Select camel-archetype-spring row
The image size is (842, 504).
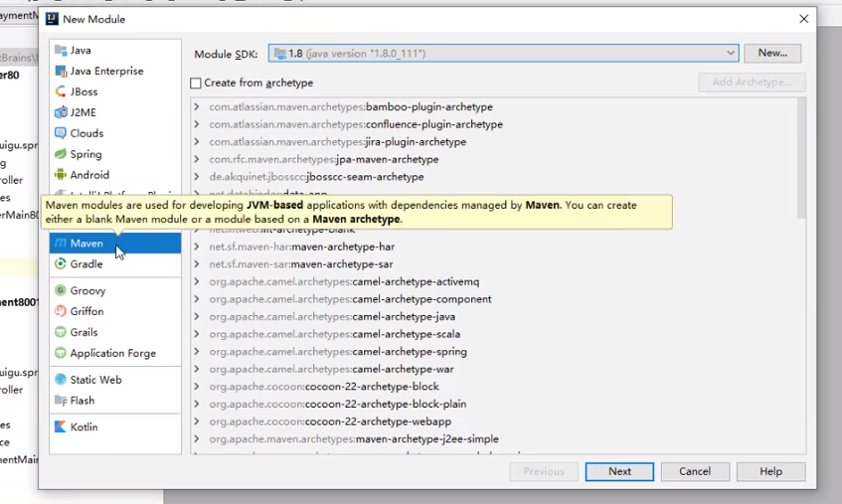click(x=494, y=352)
